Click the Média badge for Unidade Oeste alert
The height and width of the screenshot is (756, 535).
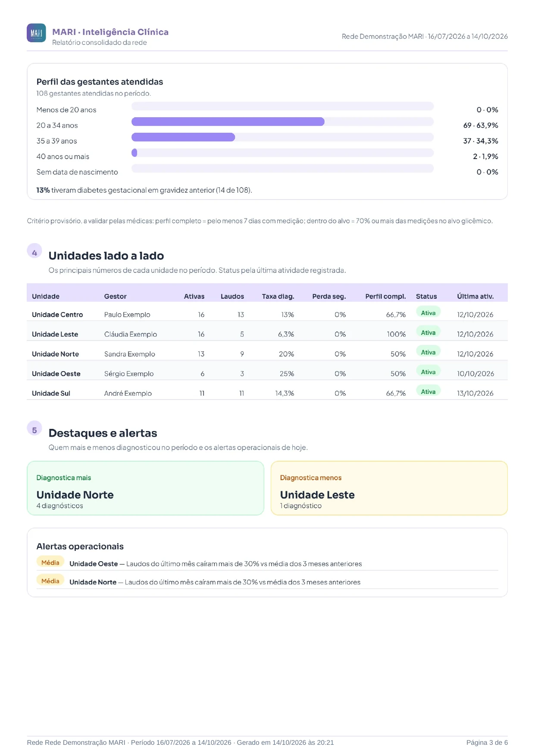50,562
